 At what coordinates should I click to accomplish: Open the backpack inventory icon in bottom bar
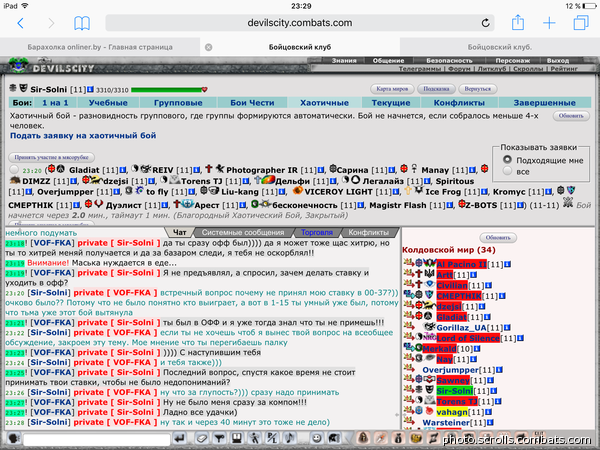coord(363,438)
